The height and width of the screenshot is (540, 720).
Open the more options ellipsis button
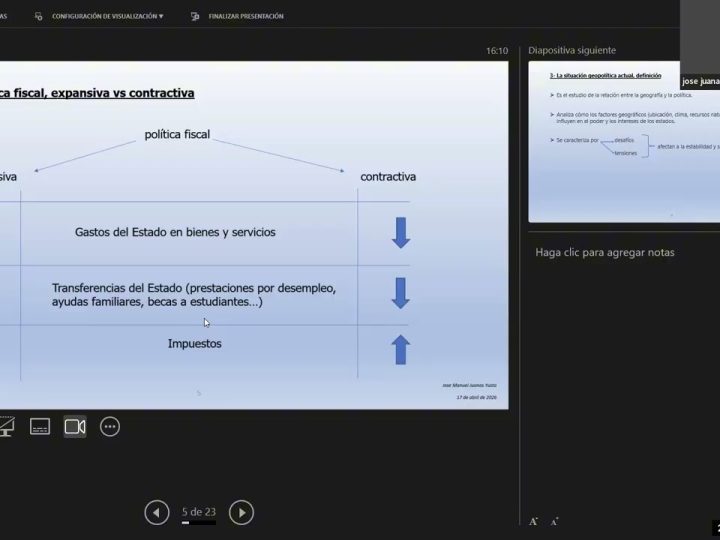[x=110, y=427]
